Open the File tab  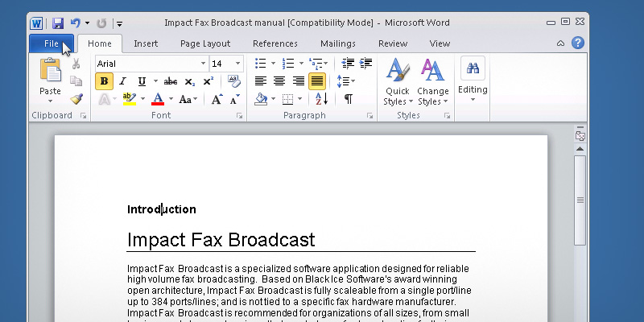tap(52, 43)
